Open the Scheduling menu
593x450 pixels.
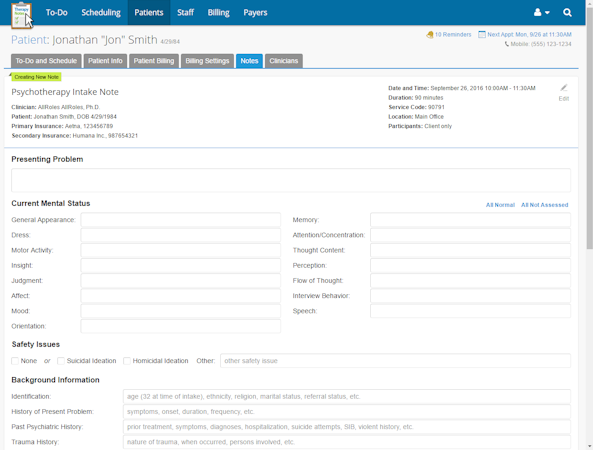point(101,12)
